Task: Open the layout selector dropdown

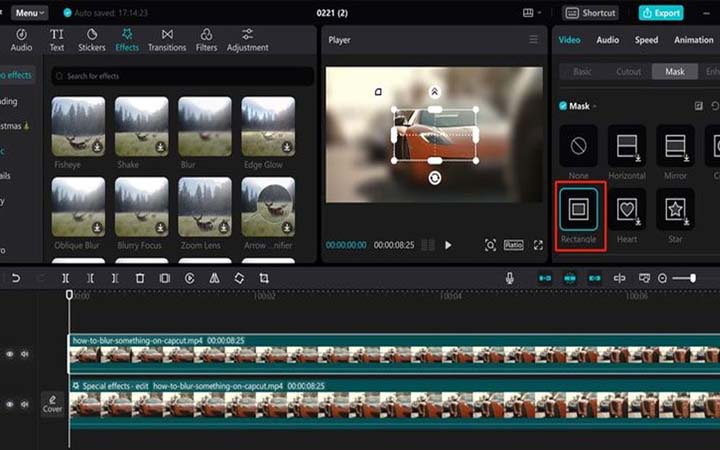Action: (x=531, y=13)
